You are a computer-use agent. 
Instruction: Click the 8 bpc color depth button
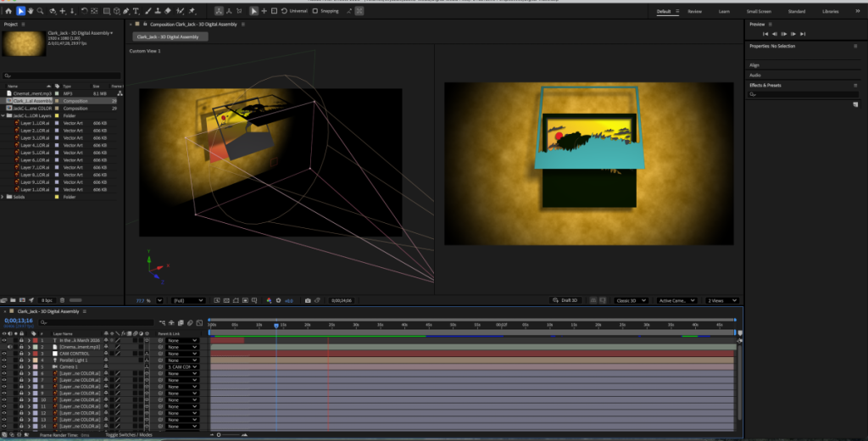pyautogui.click(x=47, y=300)
